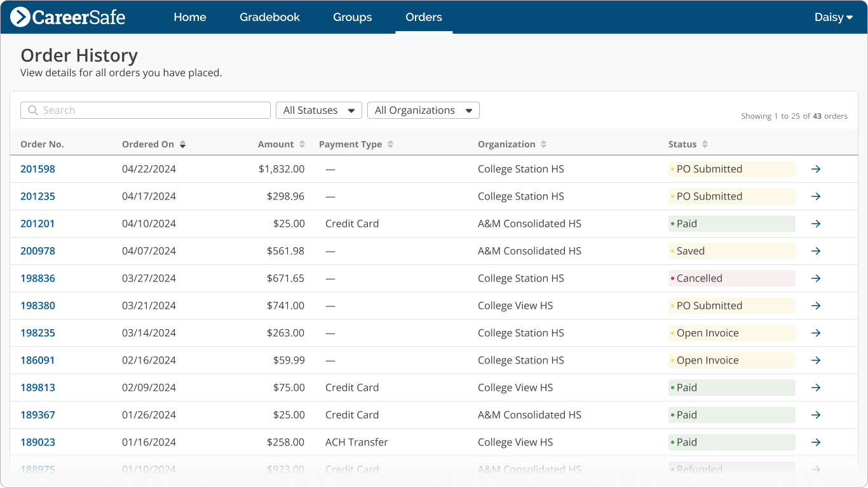This screenshot has height=488, width=868.
Task: Expand the Daisy account menu
Action: tap(833, 17)
